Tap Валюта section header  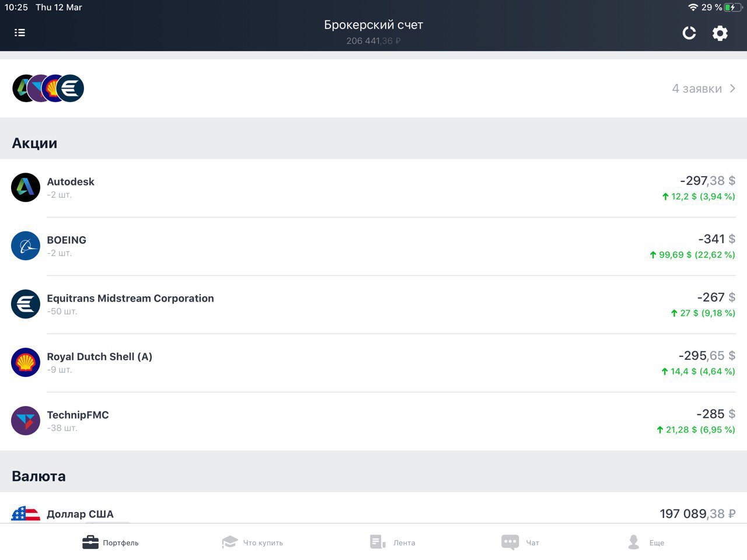(x=39, y=476)
